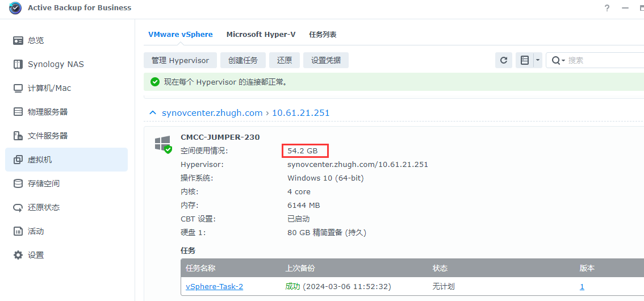Refresh the virtual machine list
This screenshot has height=301, width=644.
coord(504,60)
